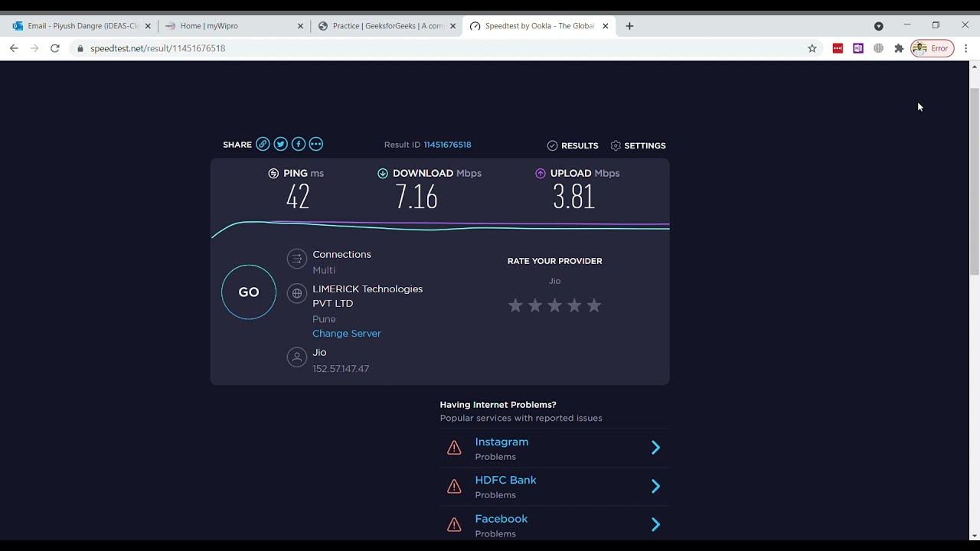This screenshot has width=980, height=551.
Task: Rate provider four stars
Action: click(574, 305)
